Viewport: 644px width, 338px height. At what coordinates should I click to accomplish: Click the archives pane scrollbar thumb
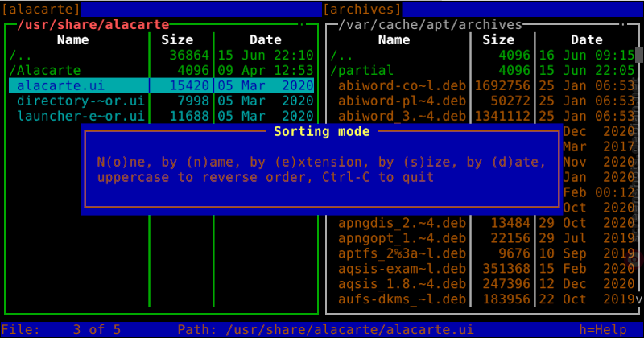pyautogui.click(x=638, y=55)
